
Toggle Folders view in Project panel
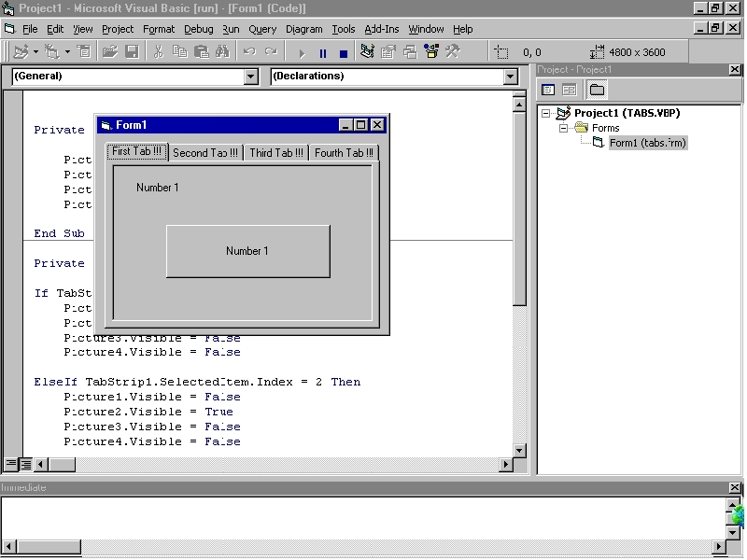point(597,90)
